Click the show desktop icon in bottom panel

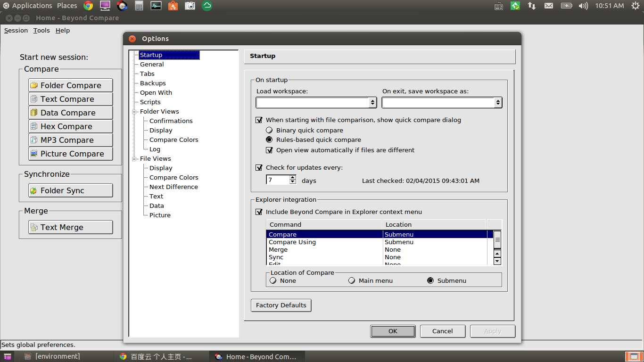pos(7,356)
